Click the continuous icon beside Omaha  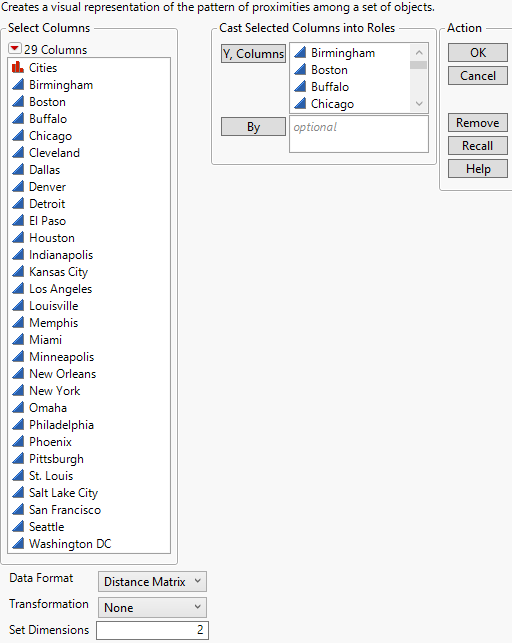18,408
